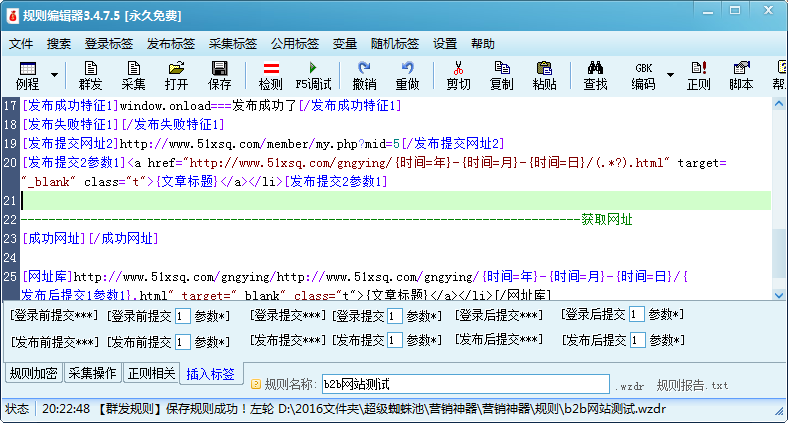
Task: Open the 查找 (find) binoculars tool
Action: pos(595,75)
